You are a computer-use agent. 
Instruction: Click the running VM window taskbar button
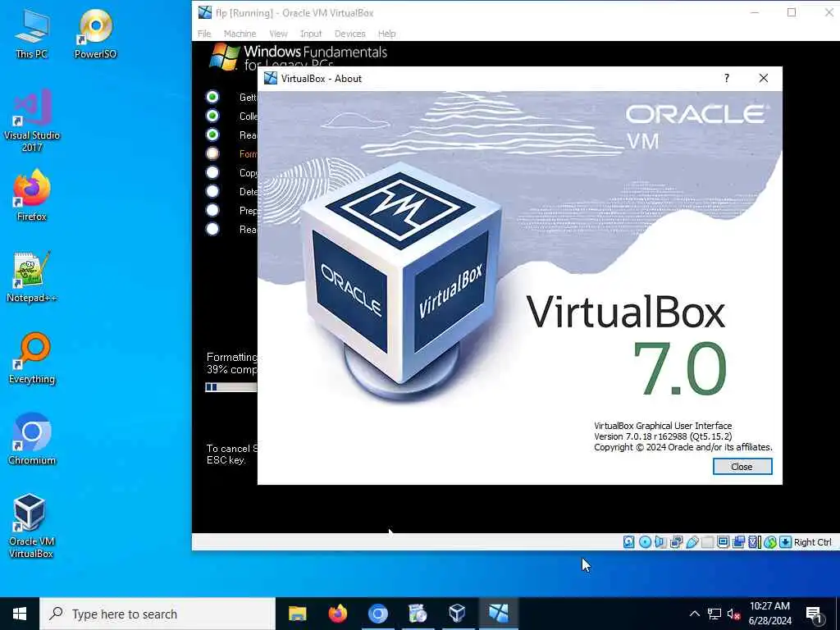[498, 614]
